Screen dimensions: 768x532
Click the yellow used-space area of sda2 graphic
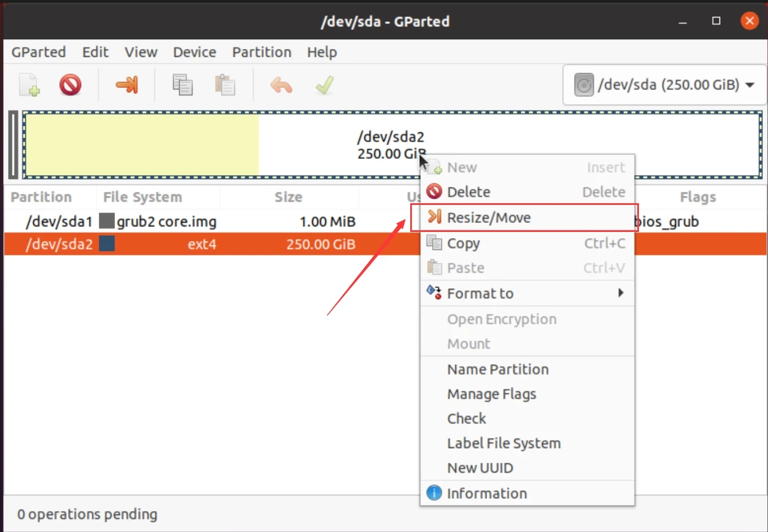142,145
